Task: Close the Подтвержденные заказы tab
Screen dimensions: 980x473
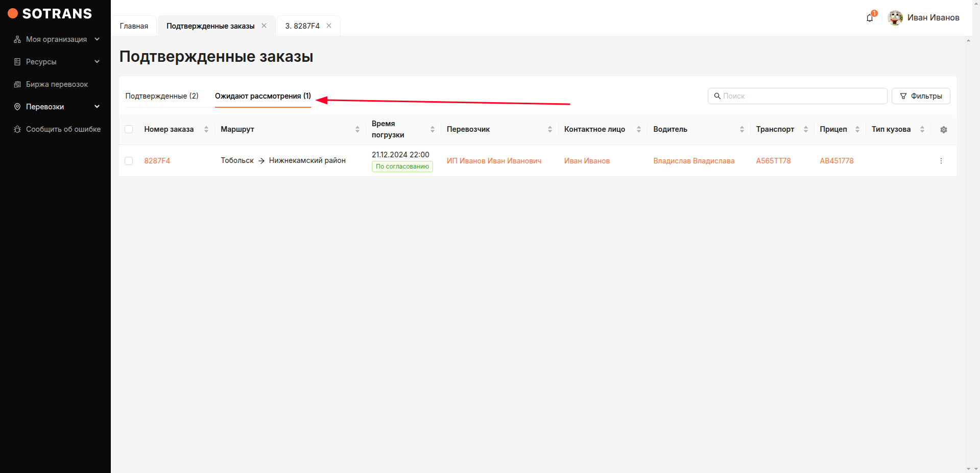Action: click(x=264, y=26)
